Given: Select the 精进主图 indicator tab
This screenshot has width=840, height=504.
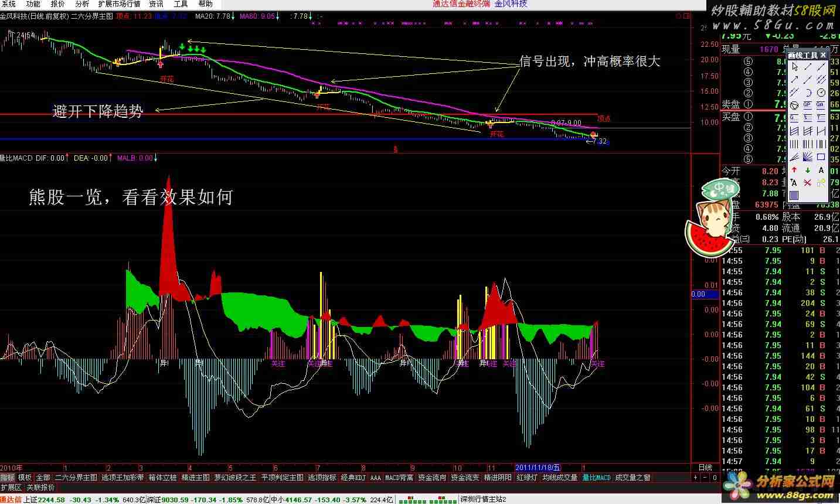Looking at the screenshot, I should [195, 478].
